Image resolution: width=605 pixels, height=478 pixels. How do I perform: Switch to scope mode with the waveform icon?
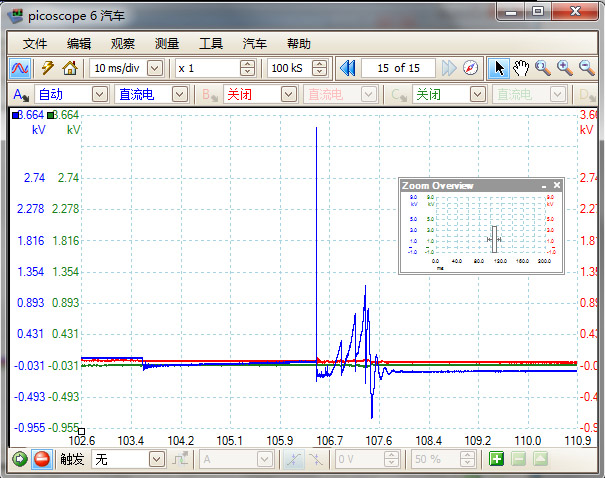coord(20,69)
